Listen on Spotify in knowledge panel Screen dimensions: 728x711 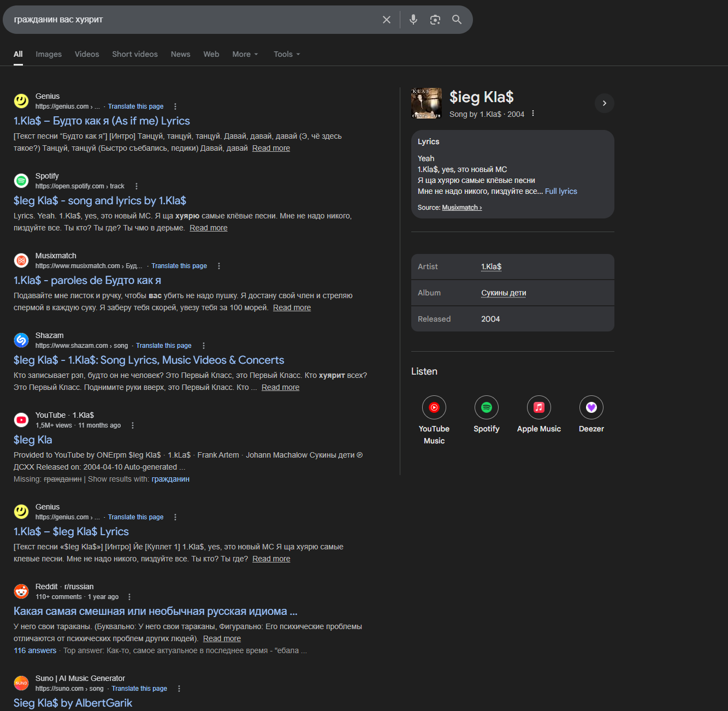coord(487,414)
